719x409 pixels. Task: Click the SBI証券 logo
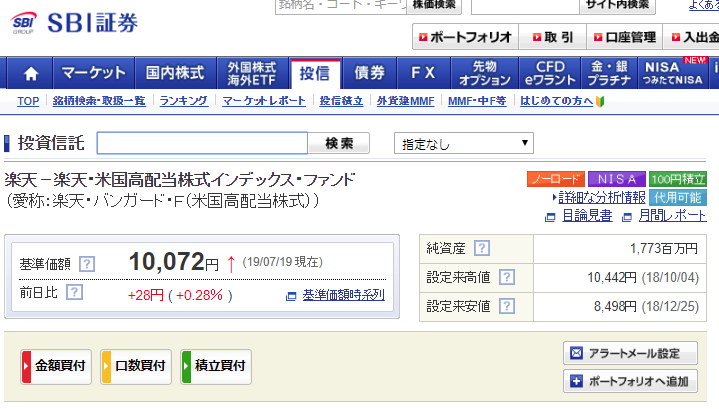[75, 23]
